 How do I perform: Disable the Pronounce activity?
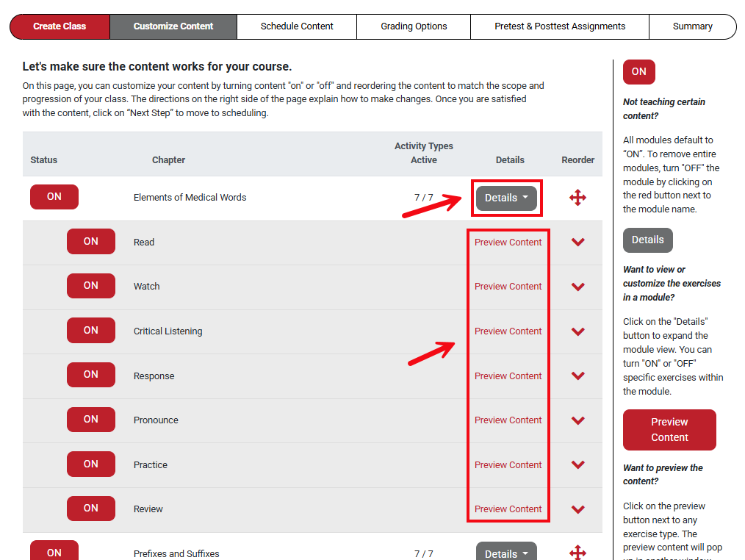point(90,419)
